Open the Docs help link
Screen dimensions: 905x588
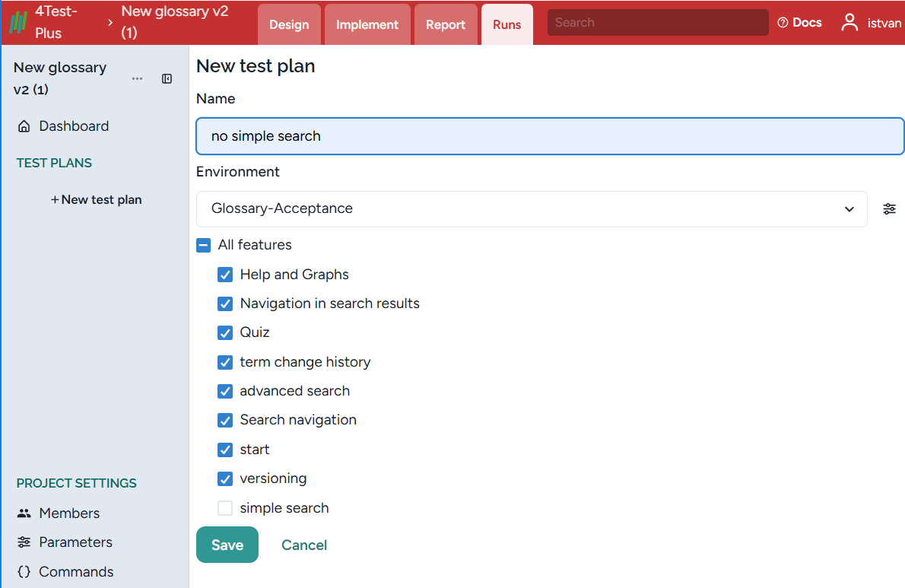click(799, 23)
